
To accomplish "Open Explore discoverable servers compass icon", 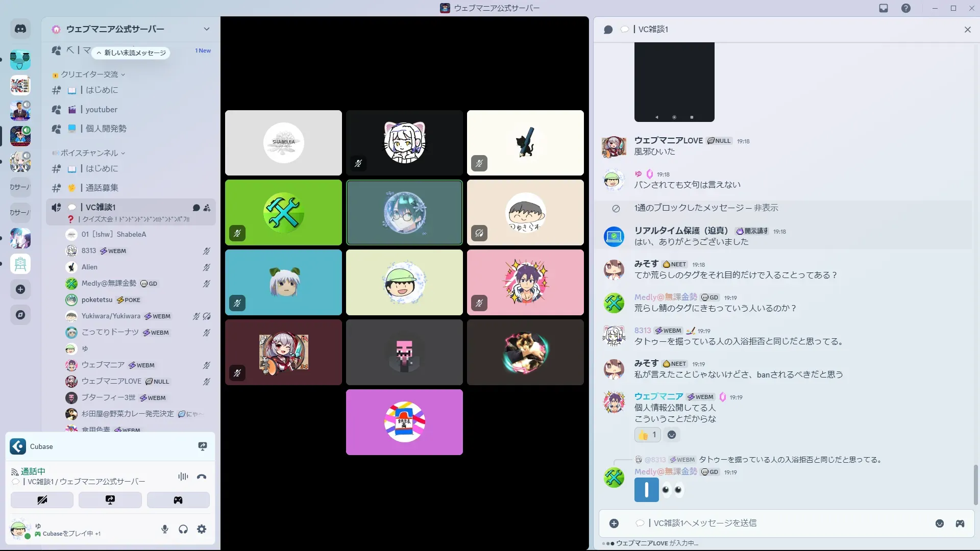I will tap(20, 315).
